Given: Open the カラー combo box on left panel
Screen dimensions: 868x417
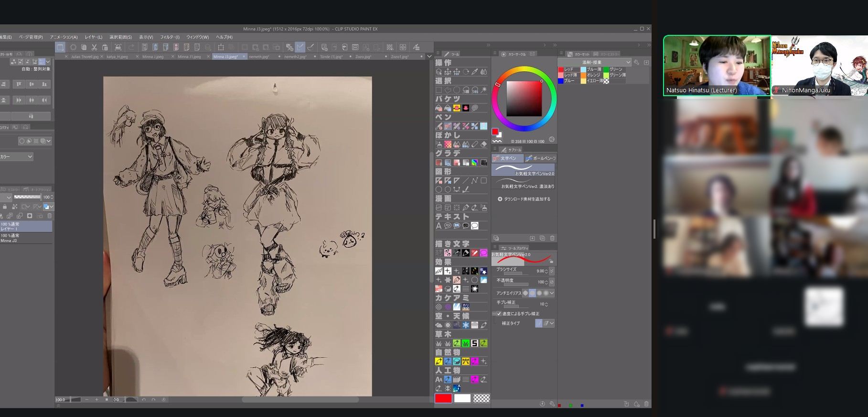Looking at the screenshot, I should (17, 157).
